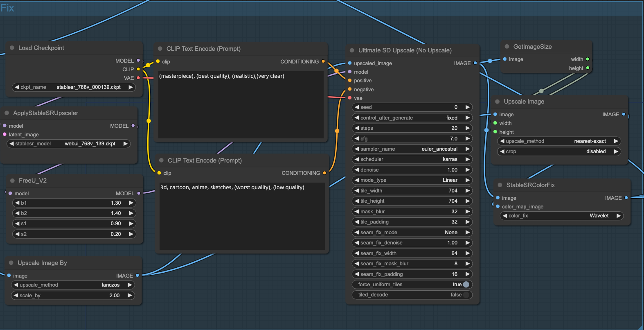
Task: Collapse the ApplyStableSRUpscaler node dot
Action: click(7, 113)
